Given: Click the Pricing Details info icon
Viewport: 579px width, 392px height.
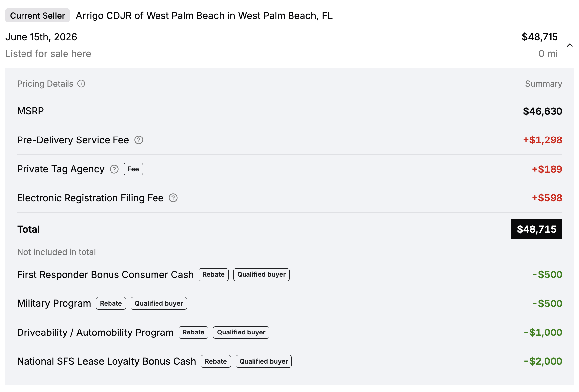Looking at the screenshot, I should 81,84.
